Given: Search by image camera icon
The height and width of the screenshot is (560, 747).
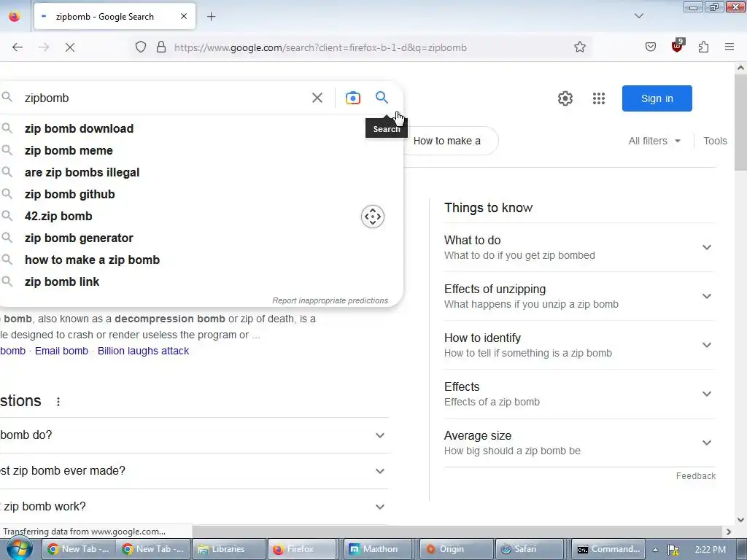Looking at the screenshot, I should [353, 98].
